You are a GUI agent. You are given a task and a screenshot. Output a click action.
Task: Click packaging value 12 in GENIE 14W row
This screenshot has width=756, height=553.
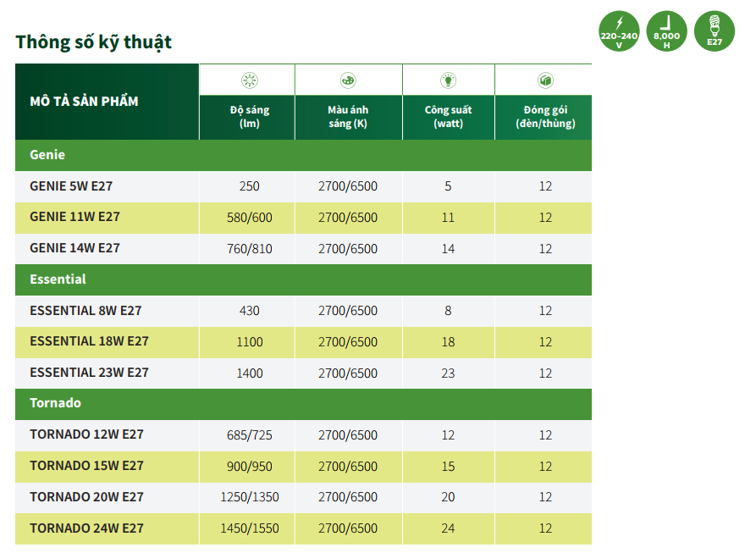click(x=545, y=249)
